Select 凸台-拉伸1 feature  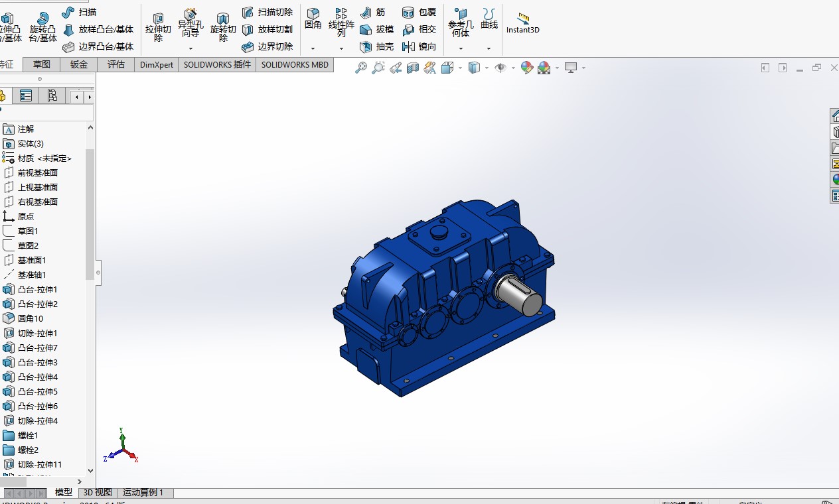[x=31, y=290]
